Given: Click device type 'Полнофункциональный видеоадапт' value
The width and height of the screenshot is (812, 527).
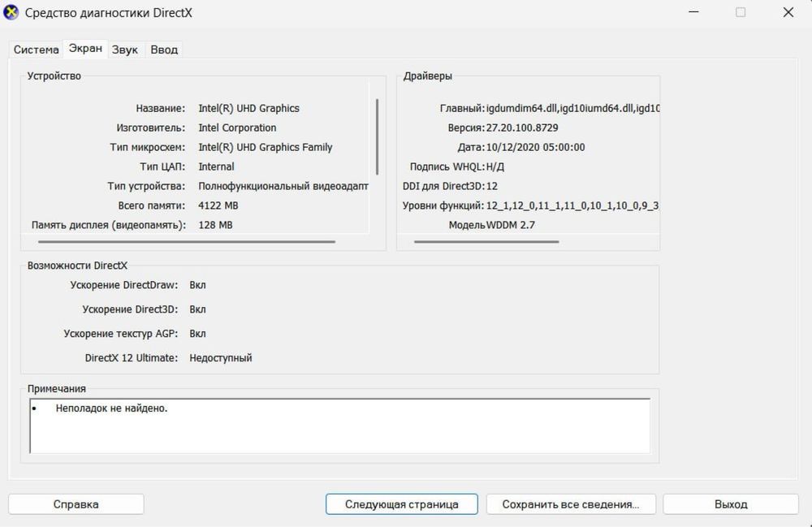Looking at the screenshot, I should (x=283, y=187).
